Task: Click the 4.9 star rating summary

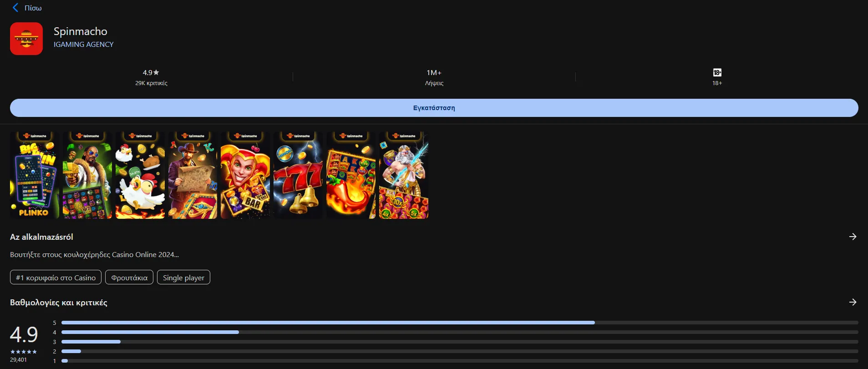Action: click(x=151, y=72)
